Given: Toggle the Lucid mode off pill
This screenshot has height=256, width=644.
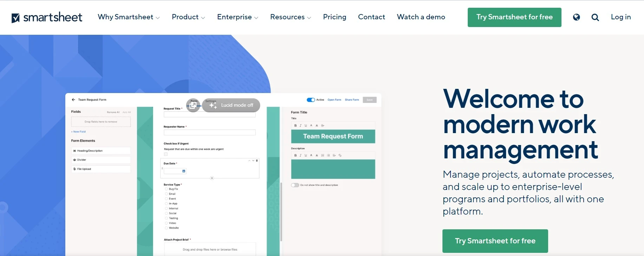Looking at the screenshot, I should pos(231,105).
